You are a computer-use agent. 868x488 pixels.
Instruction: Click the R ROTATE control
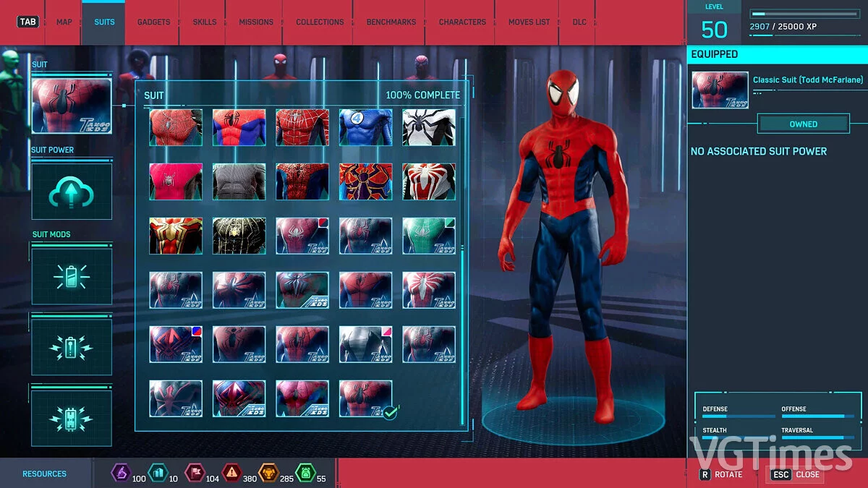click(x=720, y=475)
